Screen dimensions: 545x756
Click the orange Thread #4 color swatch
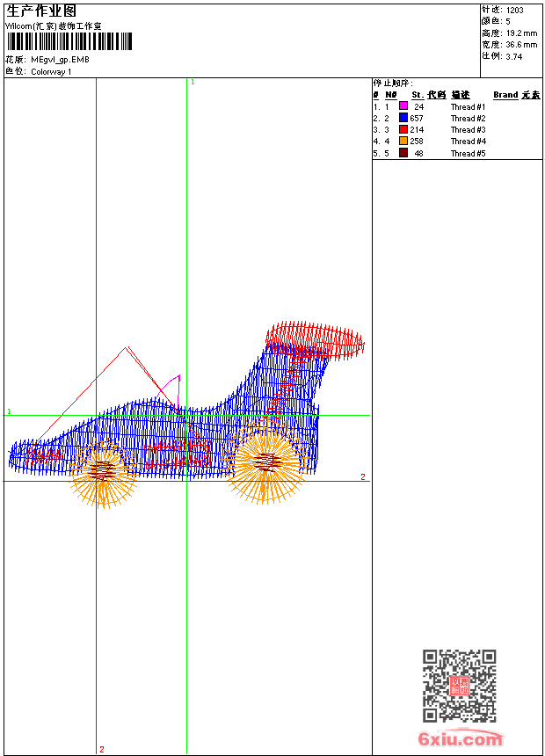403,141
